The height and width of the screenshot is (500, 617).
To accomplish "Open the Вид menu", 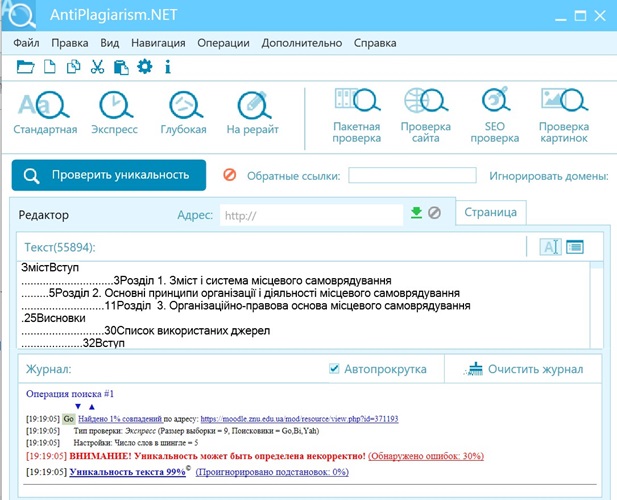I will pyautogui.click(x=109, y=43).
